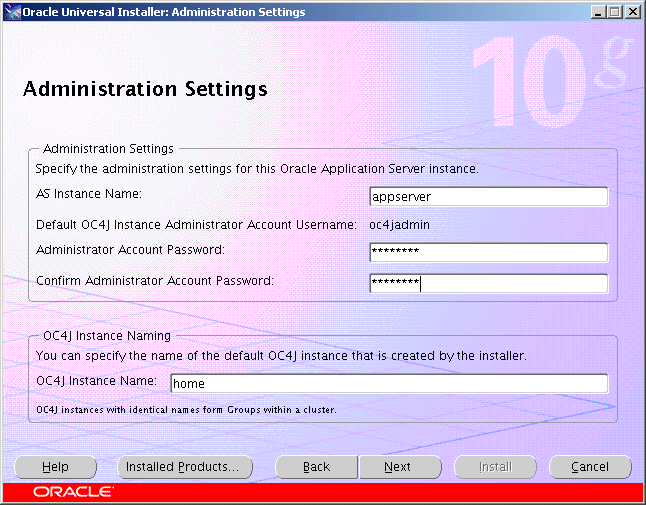Click the Administration Settings group box title
This screenshot has width=646, height=505.
pyautogui.click(x=108, y=149)
